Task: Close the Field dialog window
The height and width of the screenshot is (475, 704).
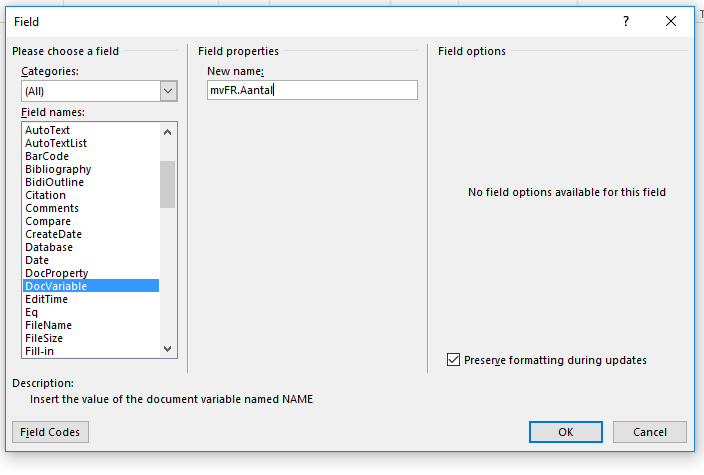Action: (x=671, y=21)
